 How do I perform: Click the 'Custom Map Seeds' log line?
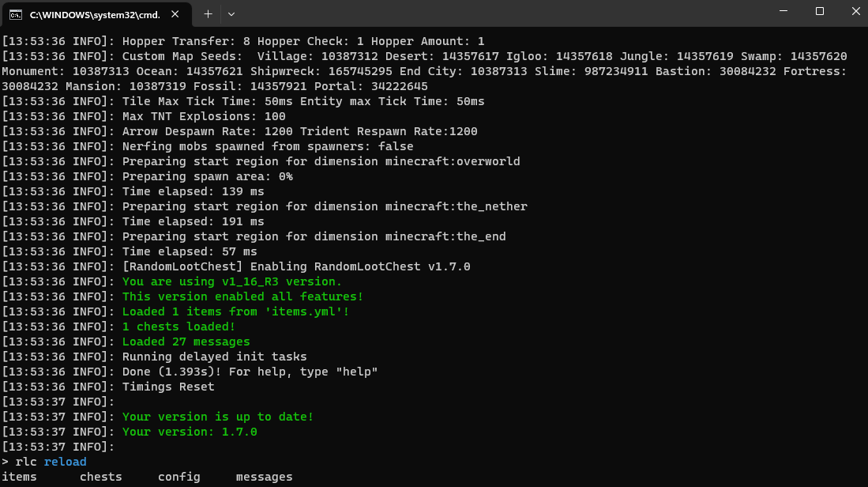coord(425,71)
